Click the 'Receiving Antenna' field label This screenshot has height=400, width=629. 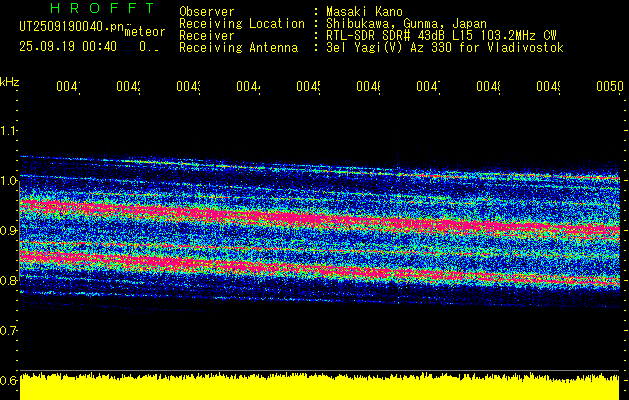pyautogui.click(x=238, y=47)
